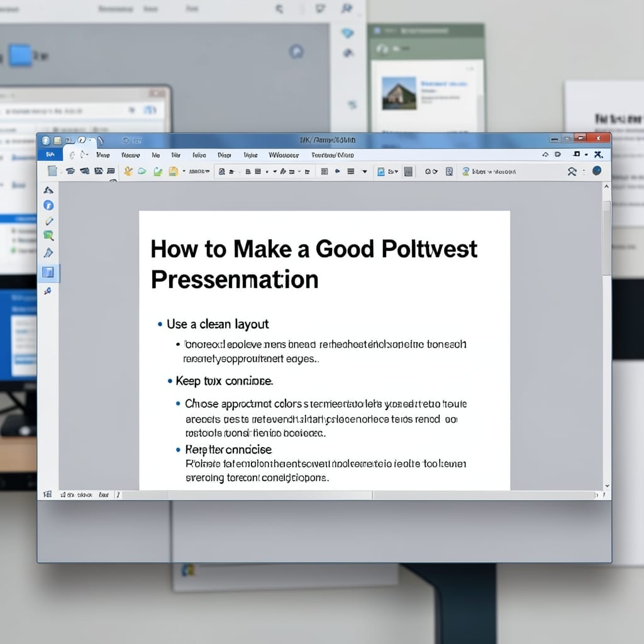Viewport: 644px width, 644px height.
Task: Click the crossed tools icon in the toolbar
Action: [x=572, y=172]
